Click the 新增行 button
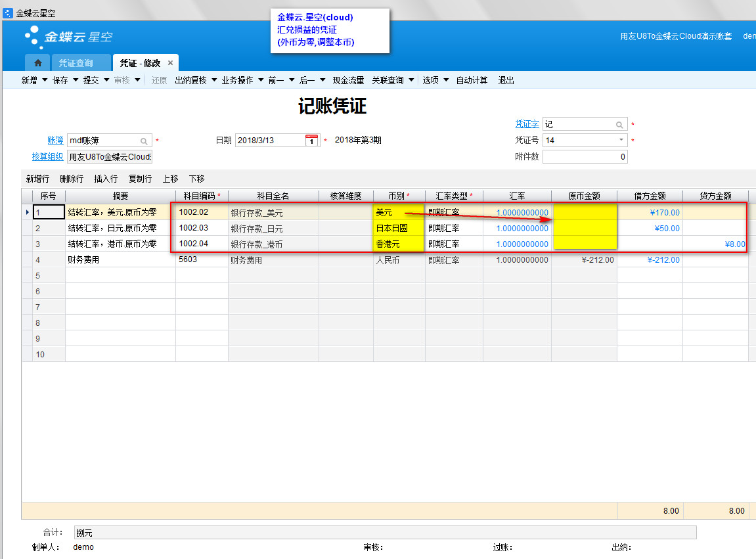 37,179
